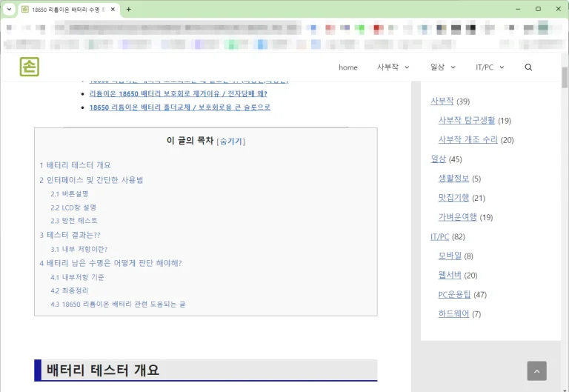Open the 일상 navigation menu
The height and width of the screenshot is (392, 569).
437,67
